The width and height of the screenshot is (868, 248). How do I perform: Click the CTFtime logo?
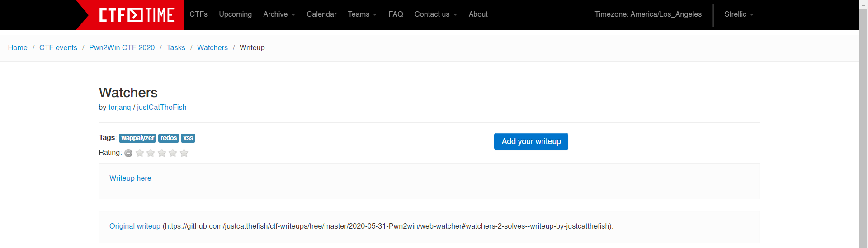click(136, 15)
